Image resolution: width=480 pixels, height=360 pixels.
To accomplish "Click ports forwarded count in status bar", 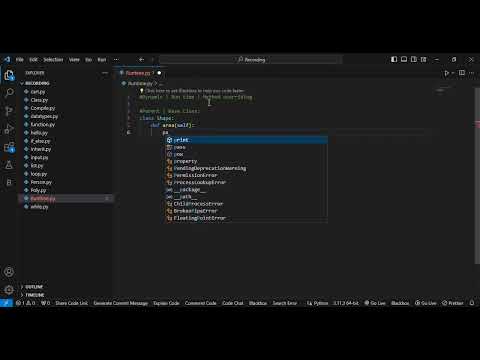I will click(46, 303).
